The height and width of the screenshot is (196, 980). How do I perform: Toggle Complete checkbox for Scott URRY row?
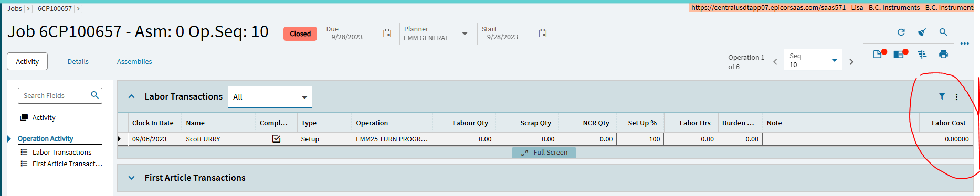click(276, 139)
